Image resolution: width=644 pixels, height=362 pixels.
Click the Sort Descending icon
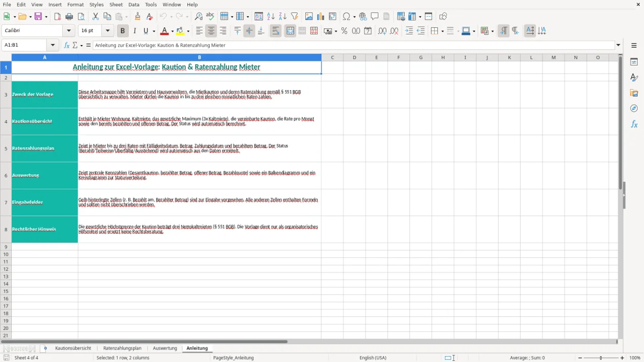click(x=283, y=17)
